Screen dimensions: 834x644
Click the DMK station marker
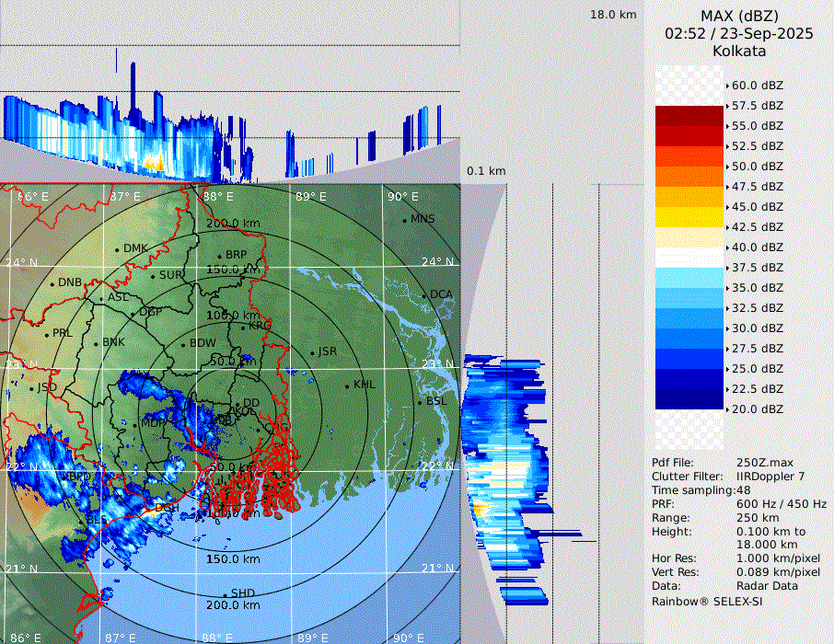point(117,249)
